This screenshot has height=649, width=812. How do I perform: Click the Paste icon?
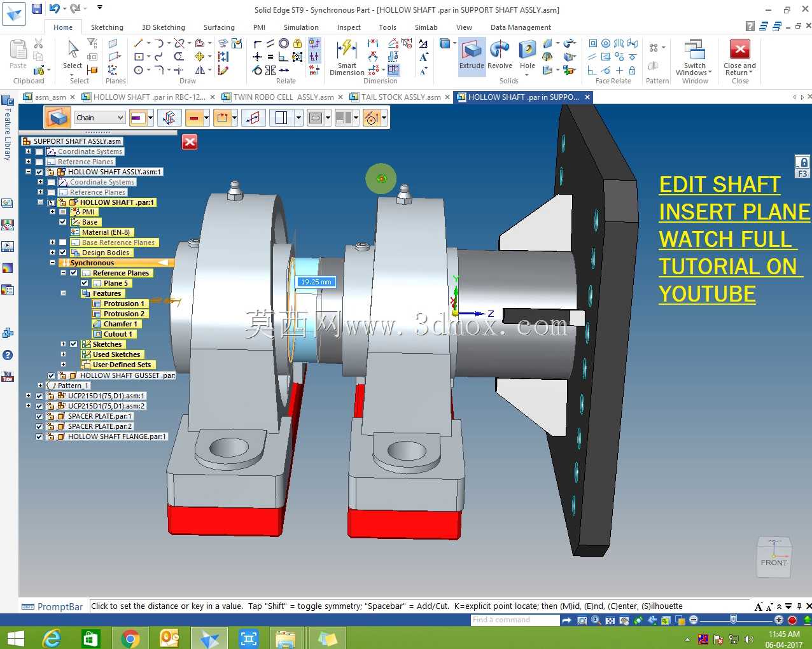point(18,54)
